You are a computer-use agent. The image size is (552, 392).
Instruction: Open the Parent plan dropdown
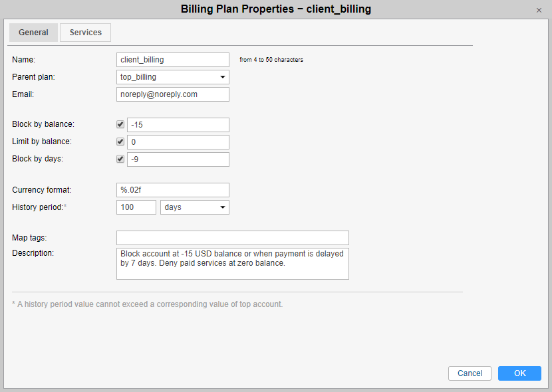pos(173,77)
